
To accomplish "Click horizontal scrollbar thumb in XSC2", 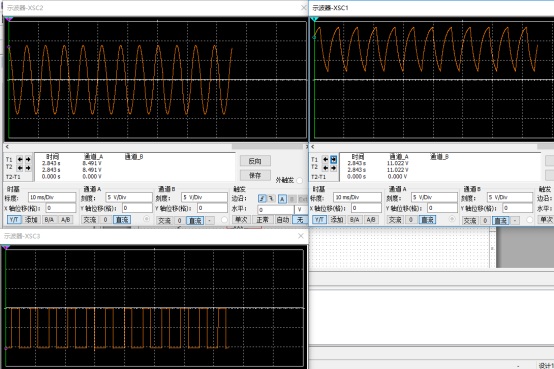I will coord(268,146).
